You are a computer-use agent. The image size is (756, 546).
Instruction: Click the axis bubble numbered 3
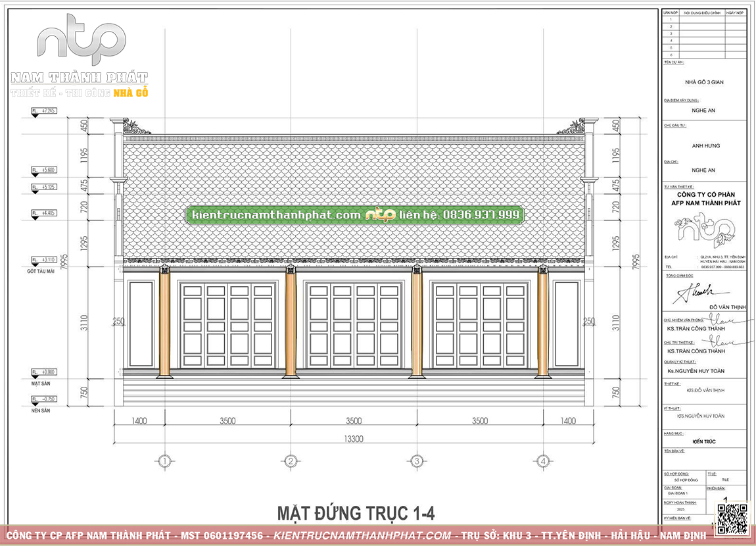pyautogui.click(x=417, y=462)
